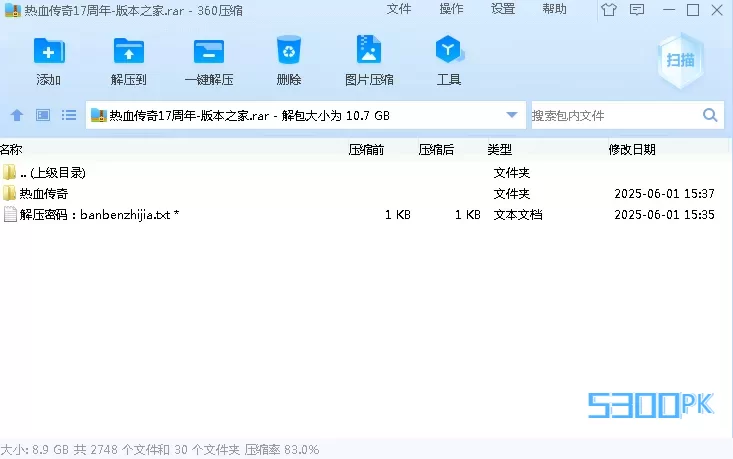This screenshot has height=459, width=733.
Task: Open the skin (shirt) icon in title bar
Action: point(609,10)
